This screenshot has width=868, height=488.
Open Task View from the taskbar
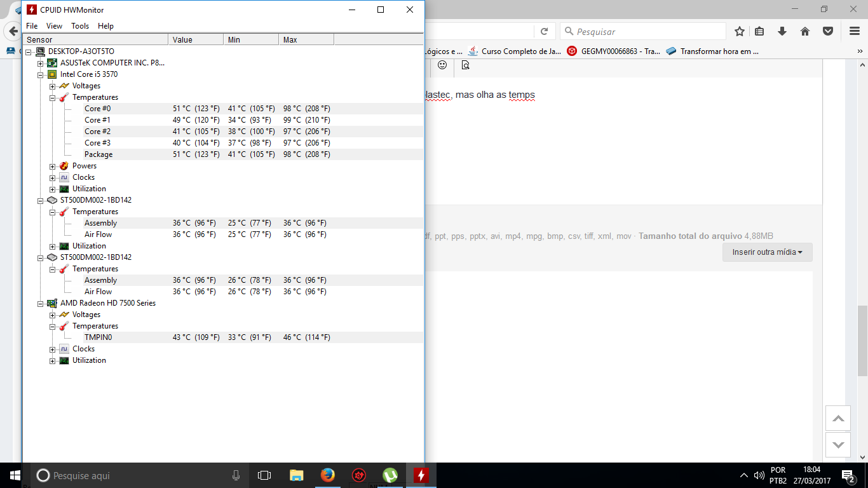pyautogui.click(x=264, y=475)
